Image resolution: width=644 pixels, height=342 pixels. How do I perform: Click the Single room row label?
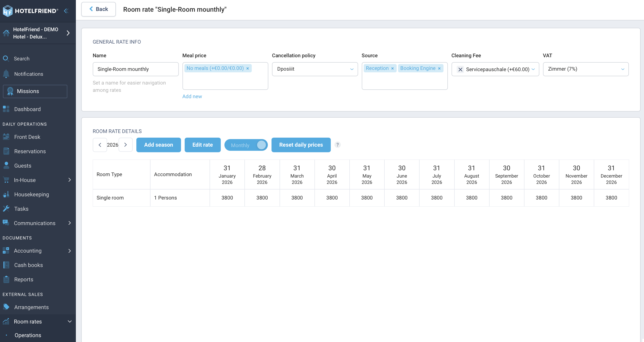click(x=110, y=198)
